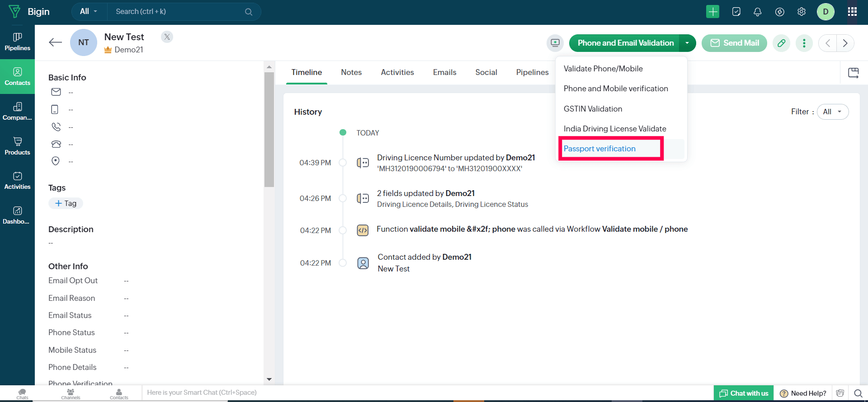
Task: Open the notifications bell
Action: [x=758, y=12]
